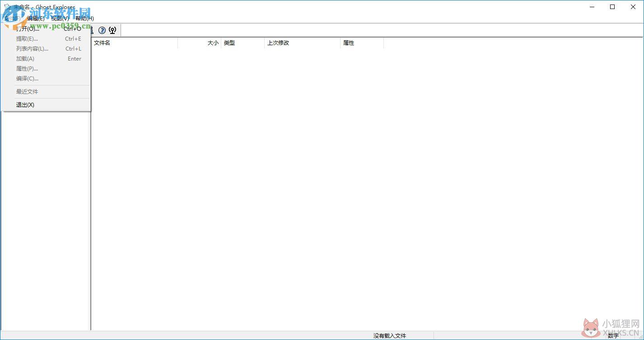
Task: Maximize the Ghost Explorer window
Action: (x=612, y=7)
